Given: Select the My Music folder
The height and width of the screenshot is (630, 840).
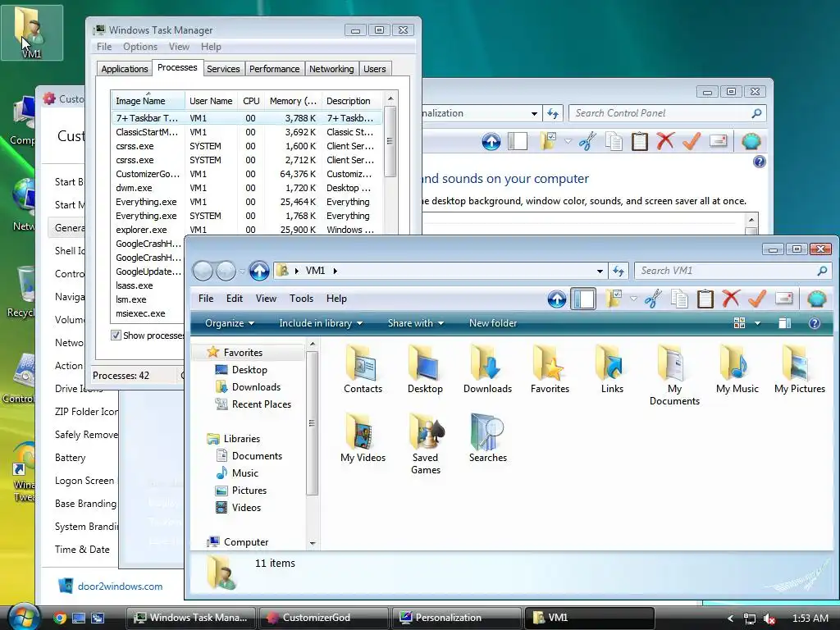Looking at the screenshot, I should coord(737,370).
